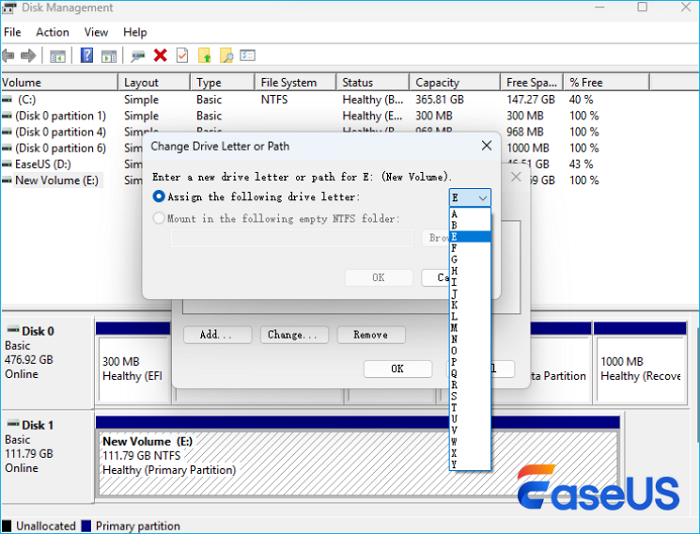This screenshot has height=534, width=700.
Task: Click the Show/Hide Console Tree icon
Action: pyautogui.click(x=58, y=55)
